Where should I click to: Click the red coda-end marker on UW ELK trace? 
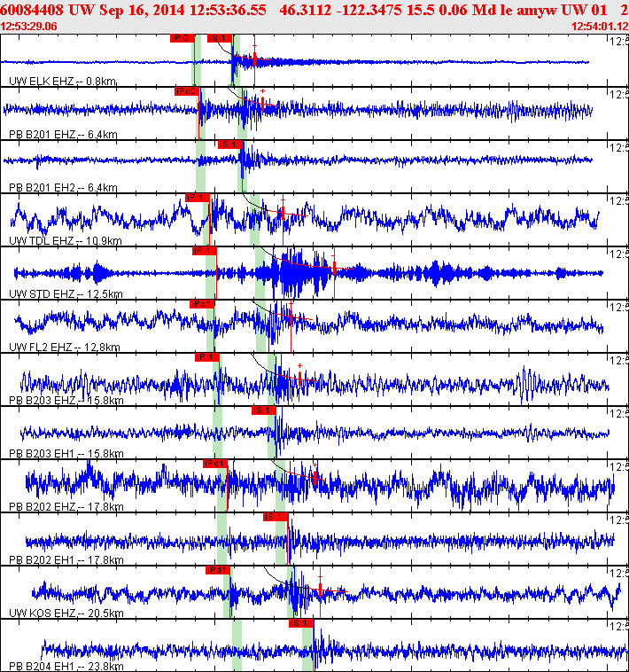coord(255,60)
